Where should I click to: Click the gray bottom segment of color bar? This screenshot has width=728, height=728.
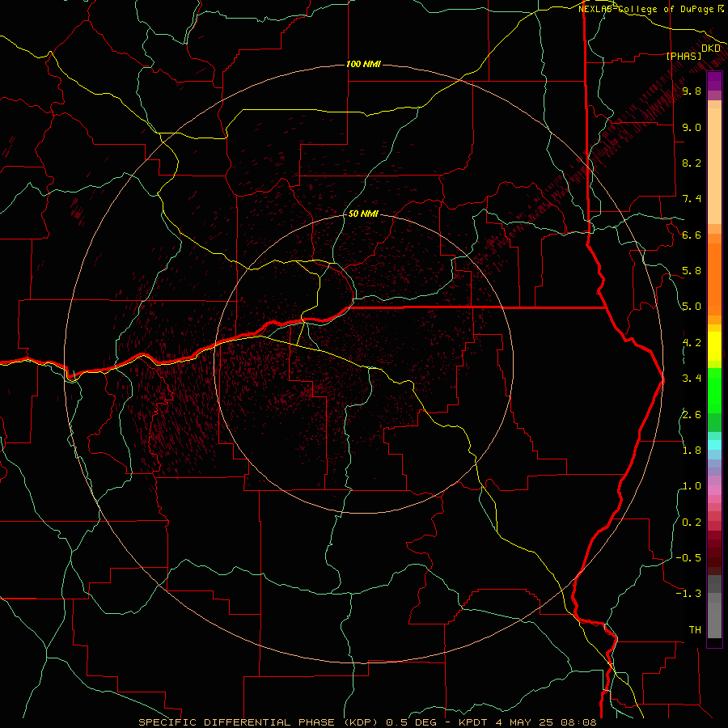[x=714, y=620]
